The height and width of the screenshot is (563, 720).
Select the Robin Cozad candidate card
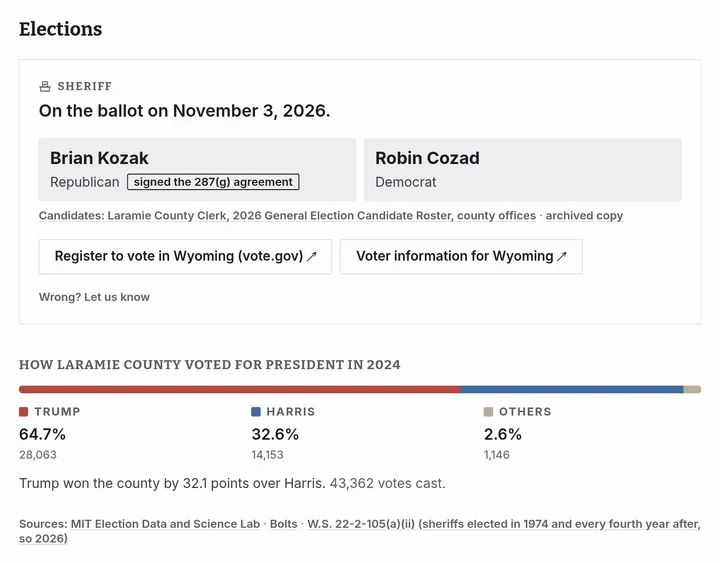click(x=523, y=169)
